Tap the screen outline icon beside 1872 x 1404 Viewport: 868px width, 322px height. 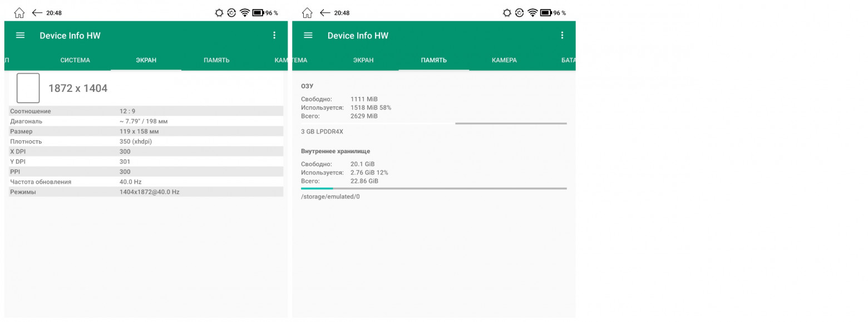[28, 88]
